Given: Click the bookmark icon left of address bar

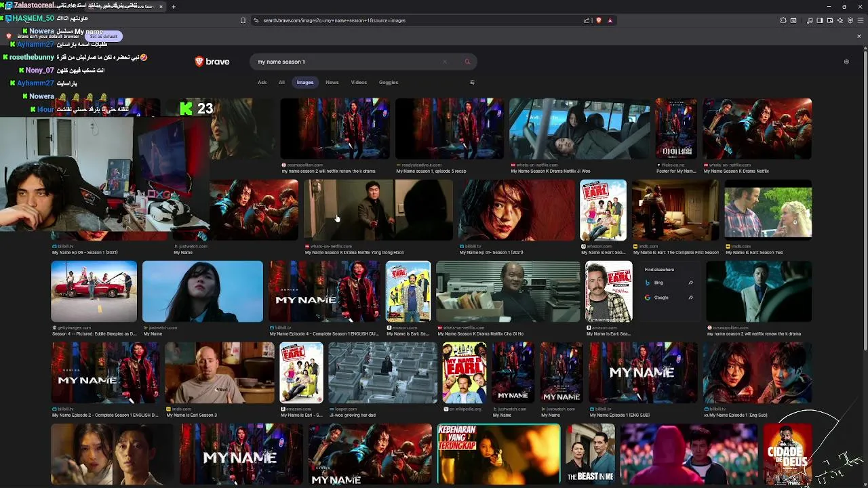Looking at the screenshot, I should [x=243, y=20].
